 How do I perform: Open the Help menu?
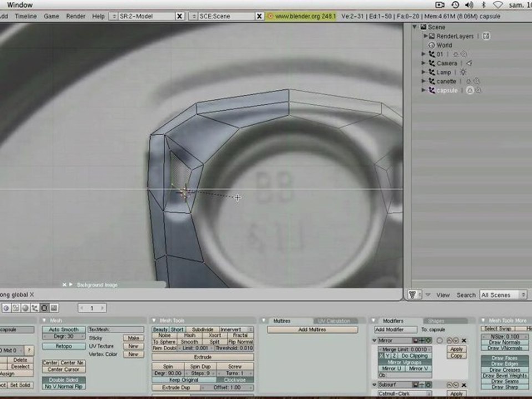(99, 16)
